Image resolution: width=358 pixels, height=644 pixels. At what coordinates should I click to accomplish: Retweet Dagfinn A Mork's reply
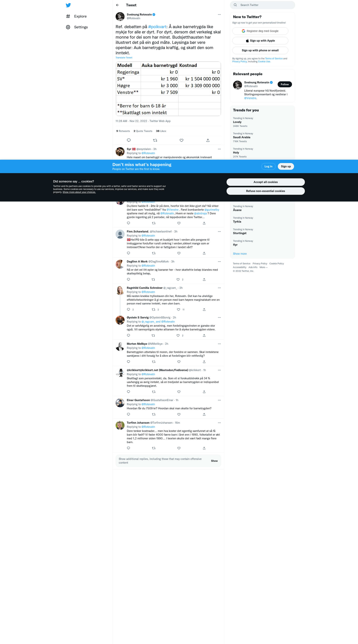tap(153, 279)
